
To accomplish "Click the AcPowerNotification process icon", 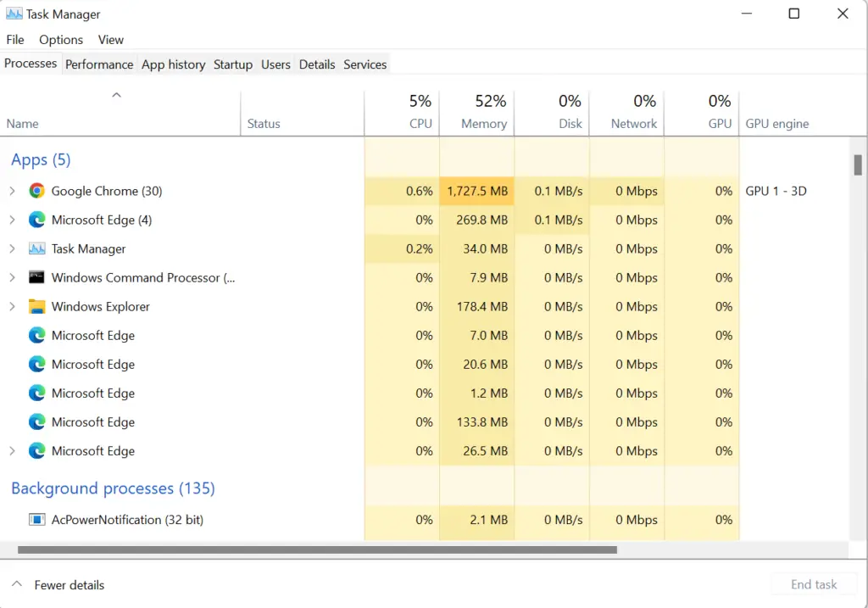I will [36, 520].
